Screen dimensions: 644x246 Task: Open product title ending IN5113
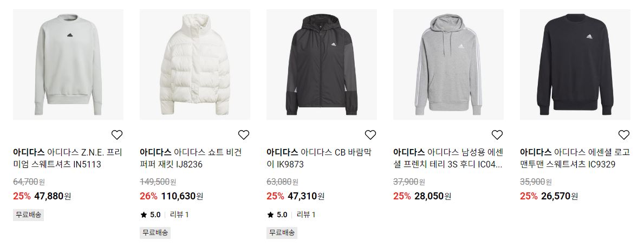click(x=68, y=159)
